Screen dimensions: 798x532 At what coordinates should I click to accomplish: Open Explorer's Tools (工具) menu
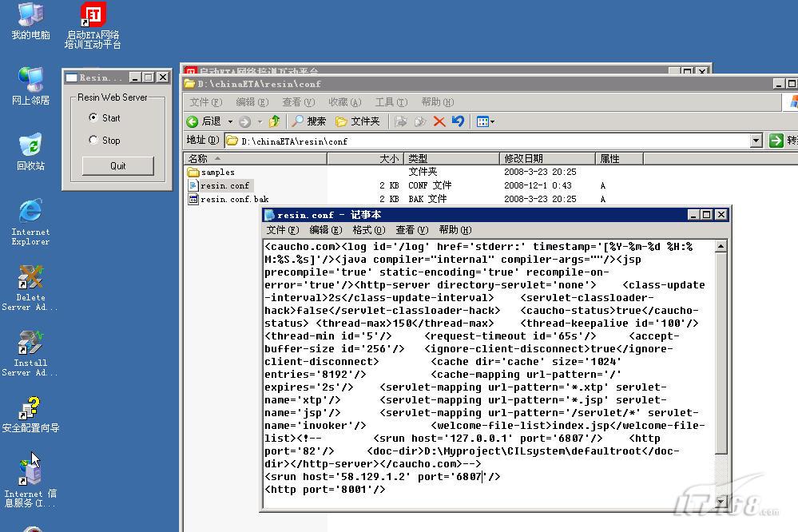391,102
